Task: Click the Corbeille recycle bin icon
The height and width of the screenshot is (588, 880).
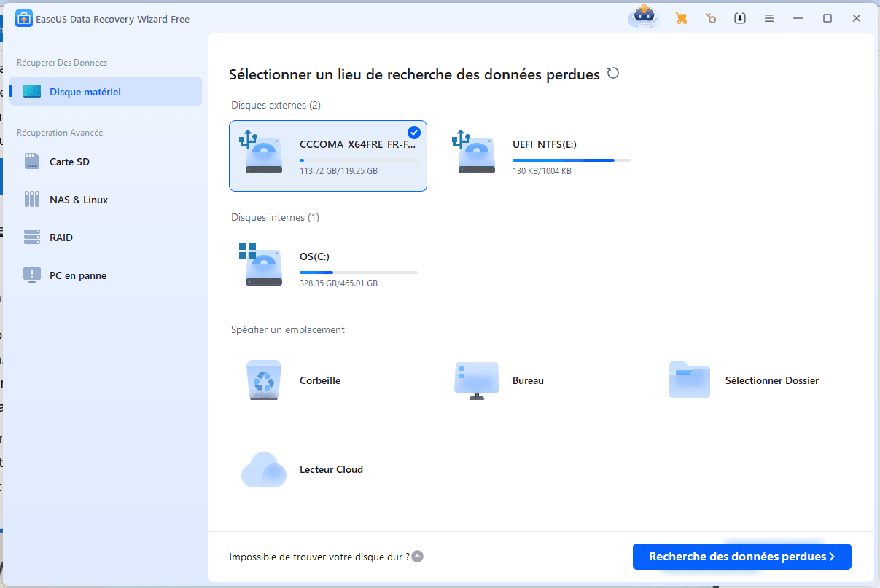Action: coord(262,380)
